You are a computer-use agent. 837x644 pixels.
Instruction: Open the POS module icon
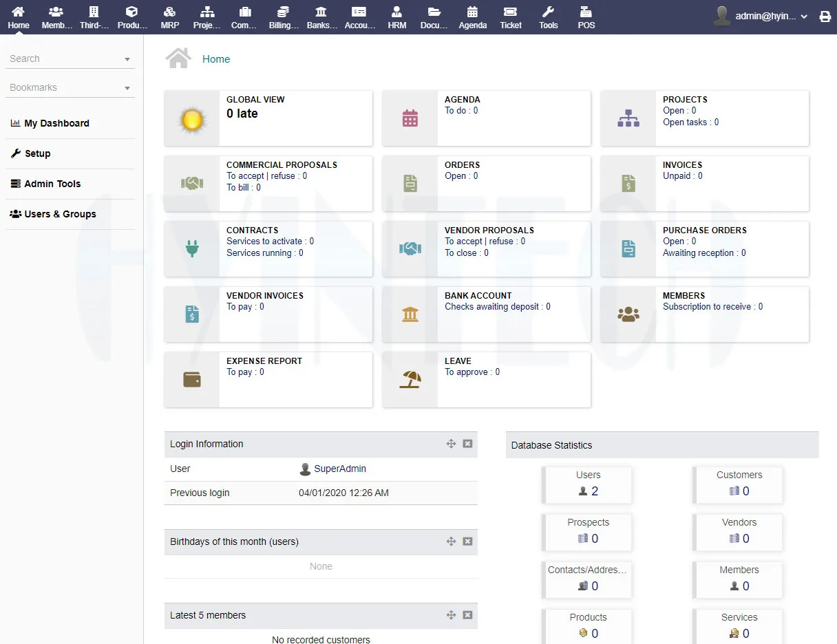coord(586,12)
